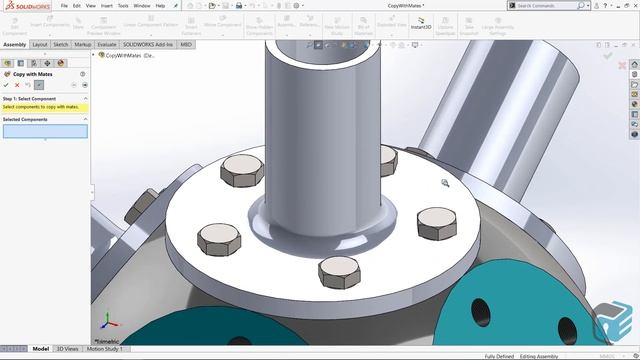The image size is (640, 360).
Task: Expand the CopyWithMates flyout tree
Action: tap(93, 55)
